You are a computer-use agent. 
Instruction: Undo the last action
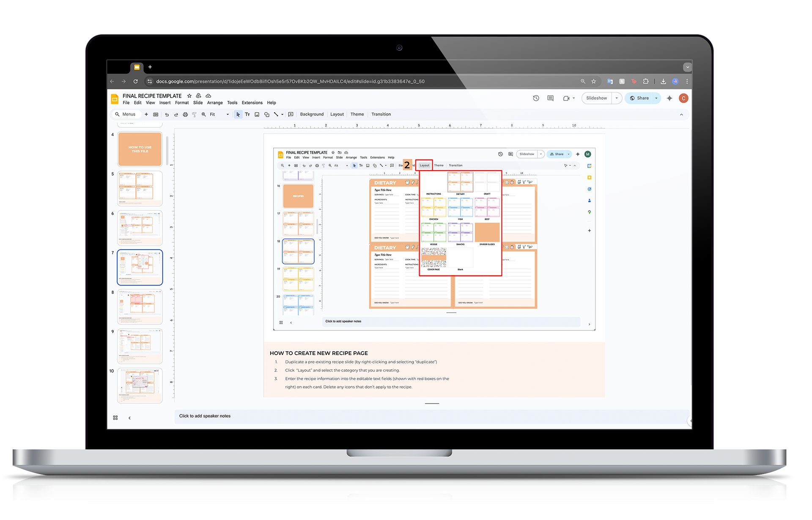click(167, 114)
